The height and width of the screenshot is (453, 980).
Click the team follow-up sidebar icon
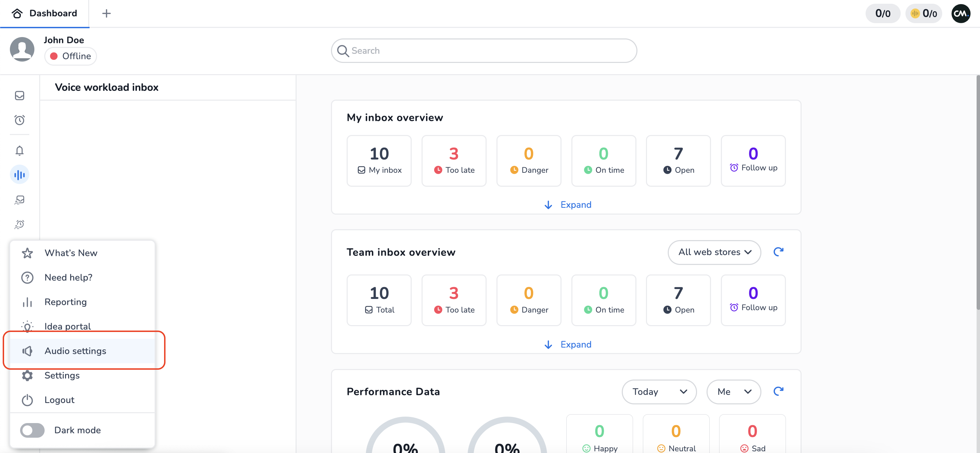tap(19, 224)
